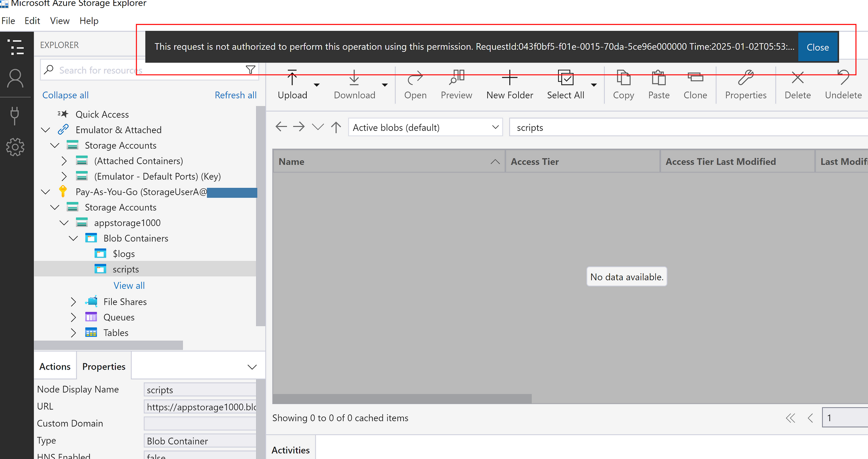Switch to the Actions tab
Image resolution: width=868 pixels, height=459 pixels.
(55, 366)
